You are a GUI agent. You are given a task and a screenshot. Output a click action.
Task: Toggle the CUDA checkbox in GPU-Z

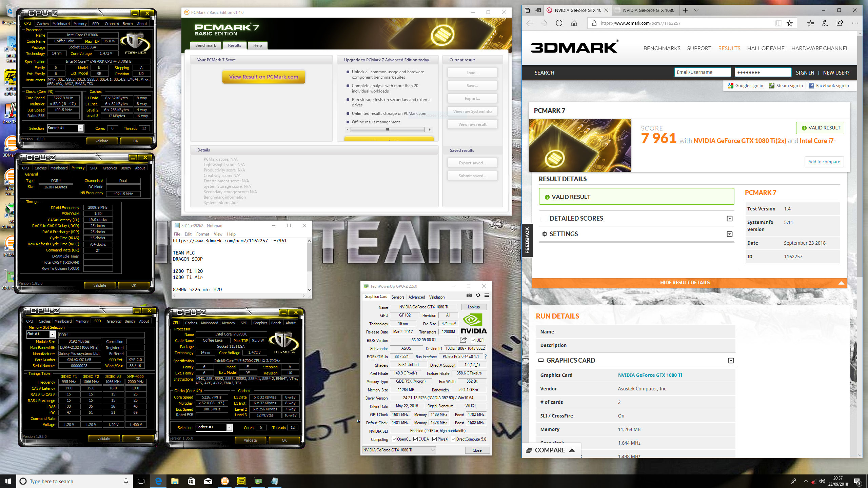(415, 439)
